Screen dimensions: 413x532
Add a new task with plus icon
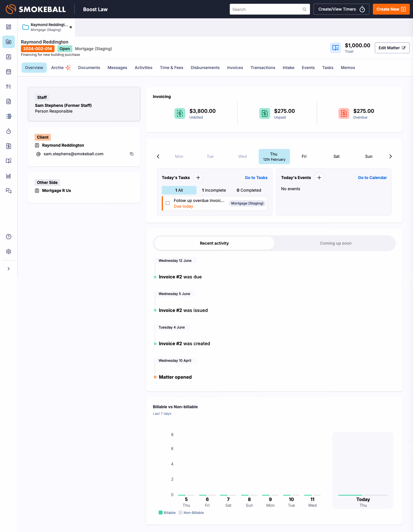pyautogui.click(x=198, y=178)
